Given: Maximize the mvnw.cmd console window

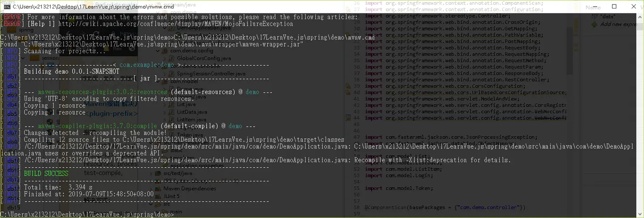Looking at the screenshot, I should (614, 6).
